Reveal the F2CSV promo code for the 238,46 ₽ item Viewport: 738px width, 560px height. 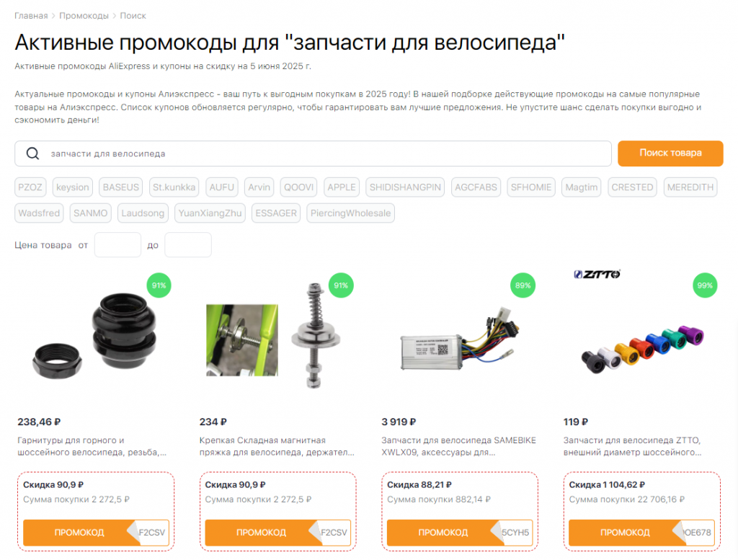(96, 533)
